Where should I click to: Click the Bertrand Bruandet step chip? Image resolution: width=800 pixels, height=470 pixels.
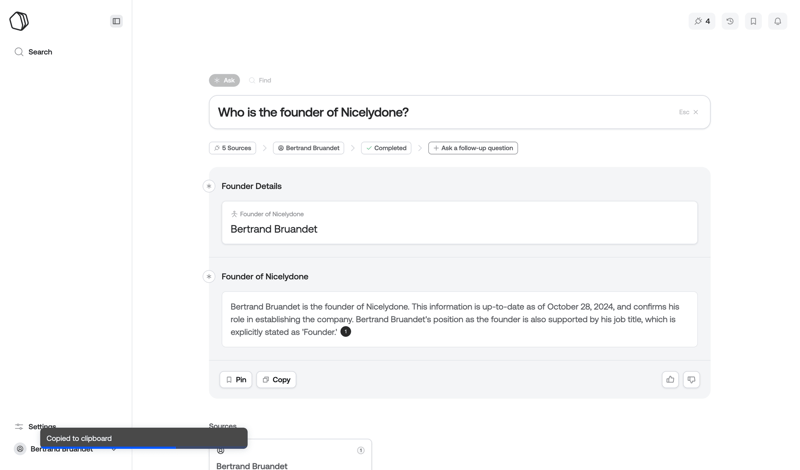(x=309, y=148)
